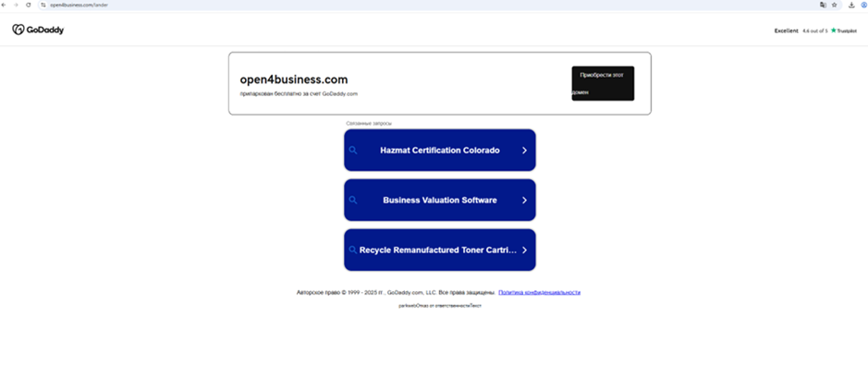Click chevron arrow on Hazmat Certification card
Viewport: 868px width, 390px height.
coord(524,151)
